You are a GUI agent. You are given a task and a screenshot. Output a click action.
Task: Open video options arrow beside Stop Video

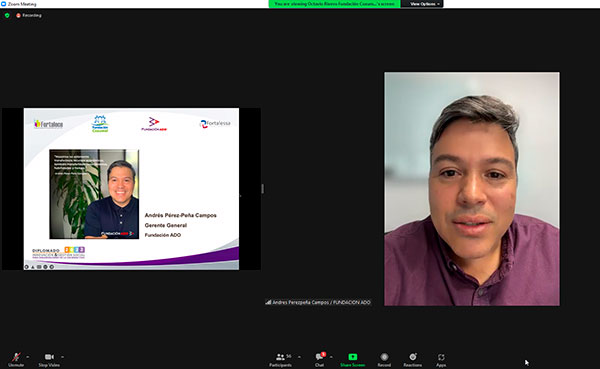62,357
